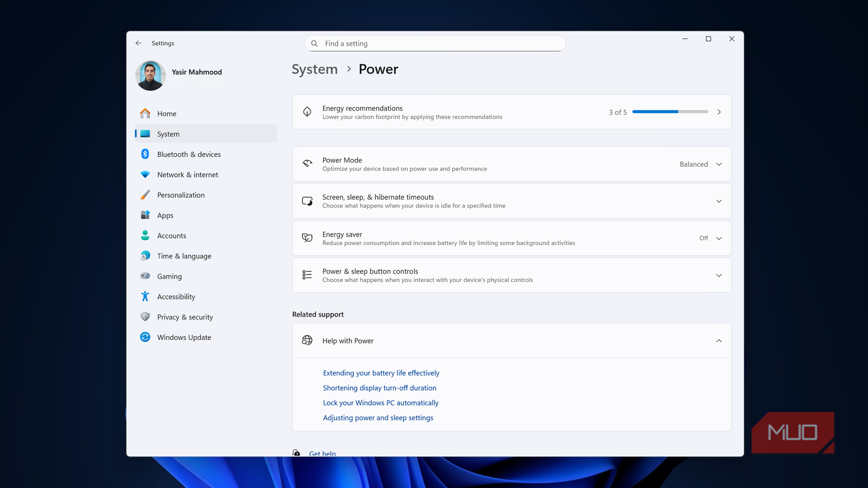Click the Personalization paintbrush icon
The width and height of the screenshot is (868, 488).
pos(145,195)
